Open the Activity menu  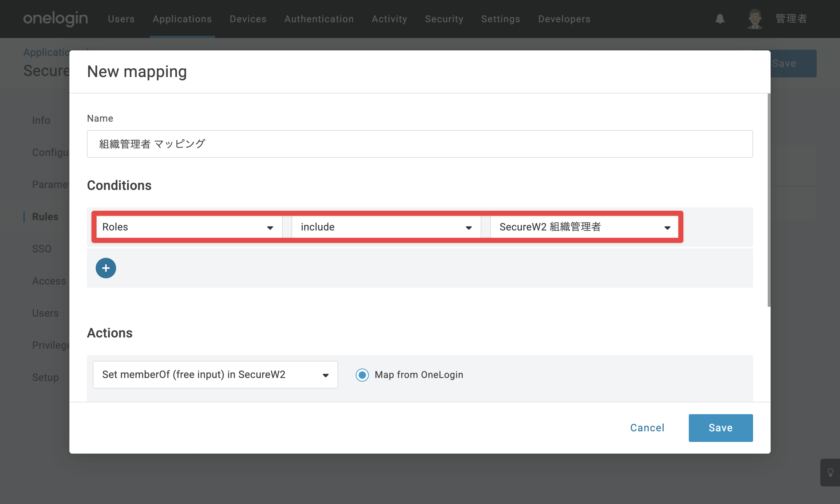click(x=389, y=19)
